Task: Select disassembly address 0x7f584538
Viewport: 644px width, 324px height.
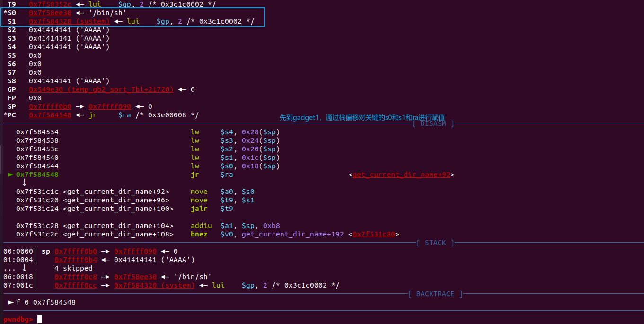Action: [37, 140]
